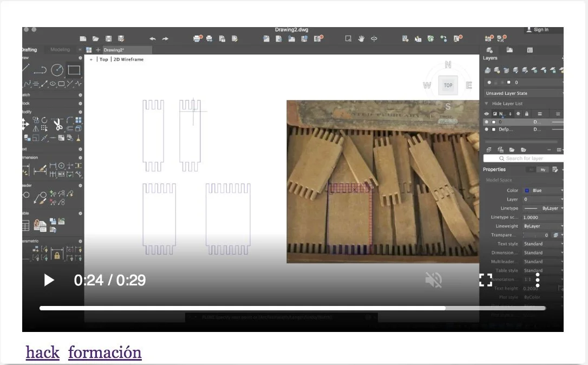Toggle visibility of Defp... layer row
The image size is (588, 365).
coord(487,129)
